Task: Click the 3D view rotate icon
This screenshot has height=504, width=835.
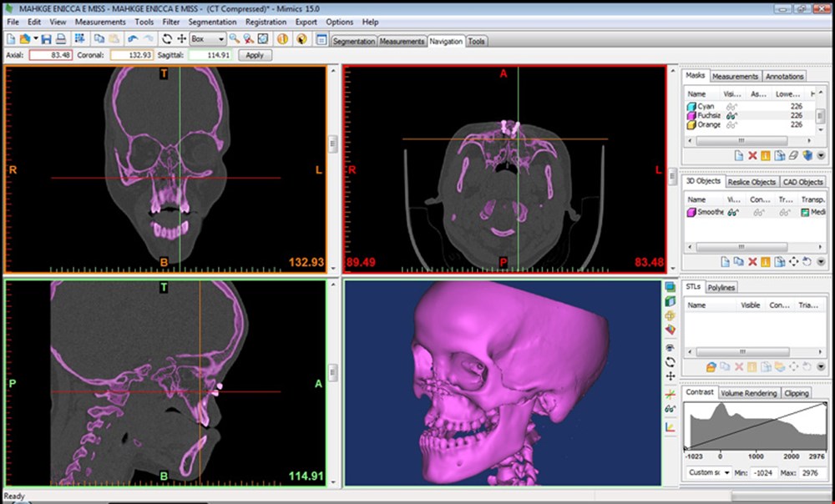Action: [x=670, y=362]
